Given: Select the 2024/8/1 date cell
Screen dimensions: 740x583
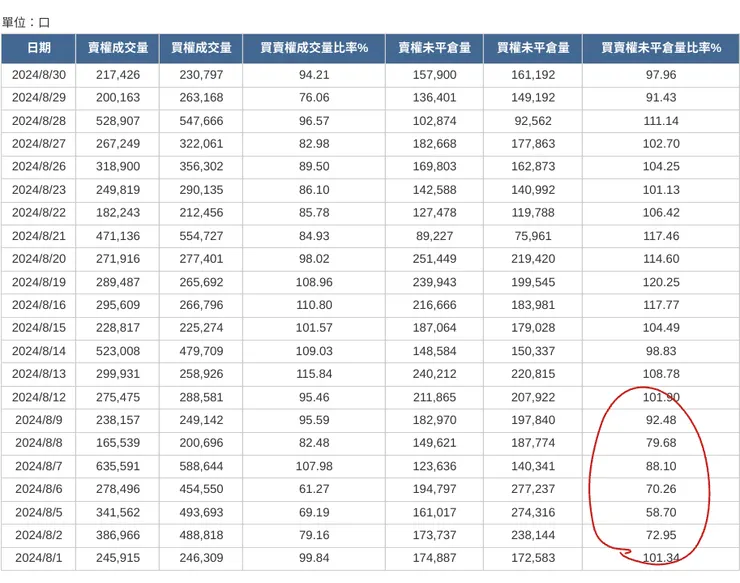Looking at the screenshot, I should point(39,558).
